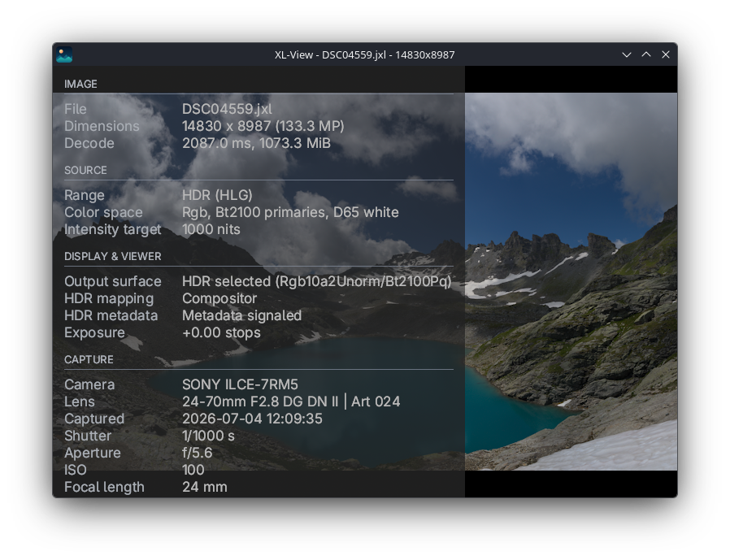Click the 'File' label
Screen dimensions: 730x560
click(x=76, y=109)
